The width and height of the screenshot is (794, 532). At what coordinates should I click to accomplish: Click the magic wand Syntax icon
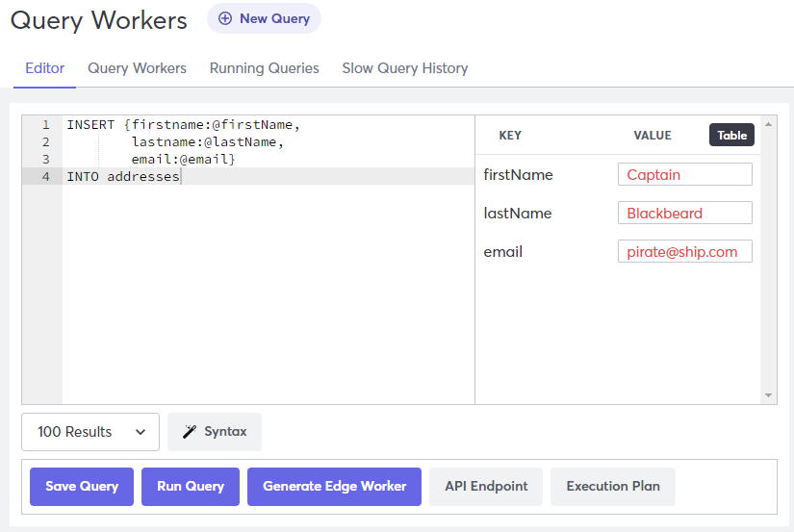point(190,432)
